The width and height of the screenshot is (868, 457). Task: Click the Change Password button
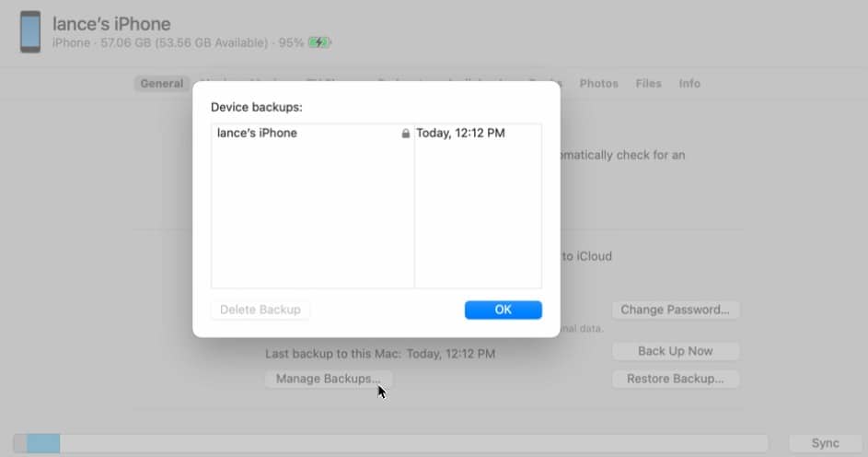(x=675, y=310)
